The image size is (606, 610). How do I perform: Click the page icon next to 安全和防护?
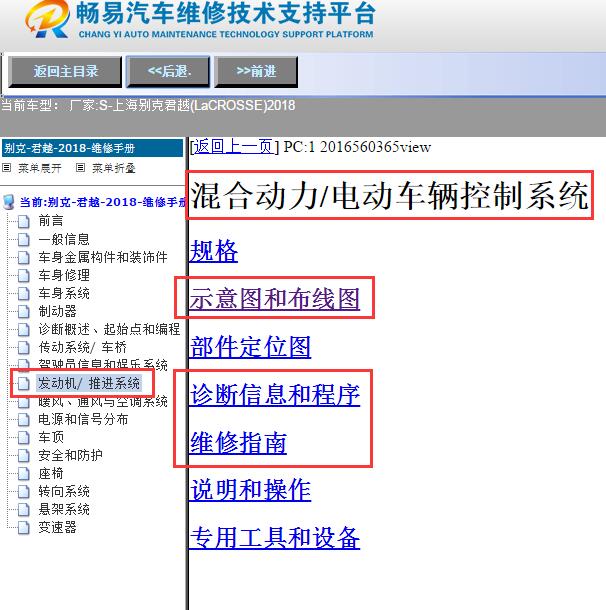[x=24, y=456]
